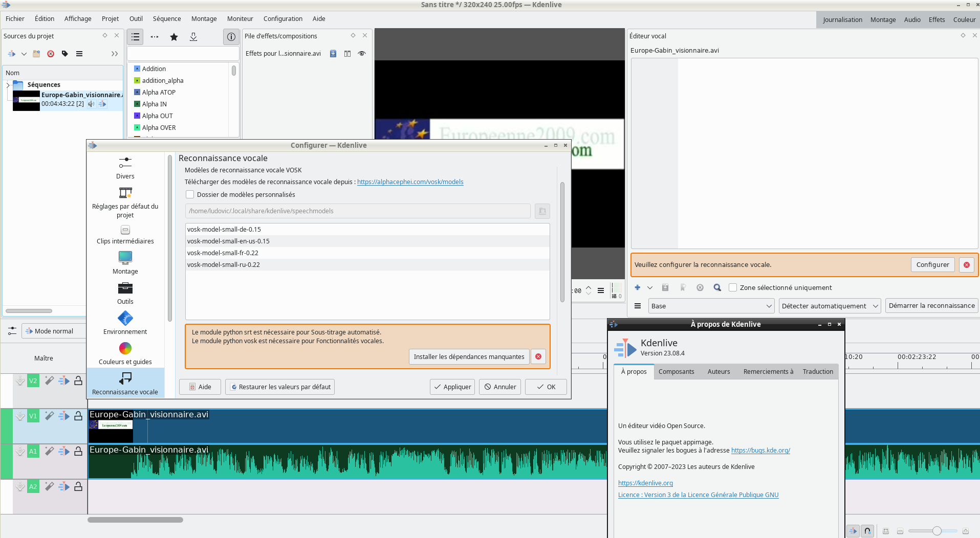This screenshot has width=980, height=538.
Task: Toggle timeline snapping magnet button
Action: pos(867,531)
